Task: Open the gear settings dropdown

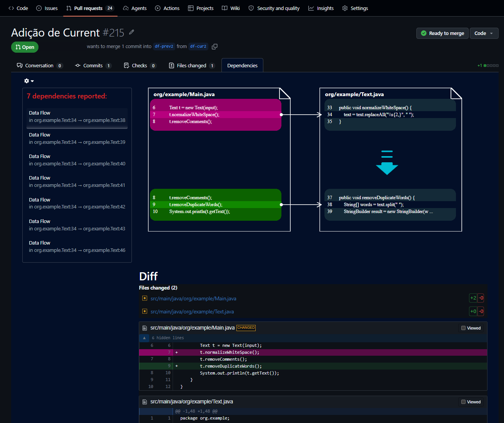Action: coord(29,81)
